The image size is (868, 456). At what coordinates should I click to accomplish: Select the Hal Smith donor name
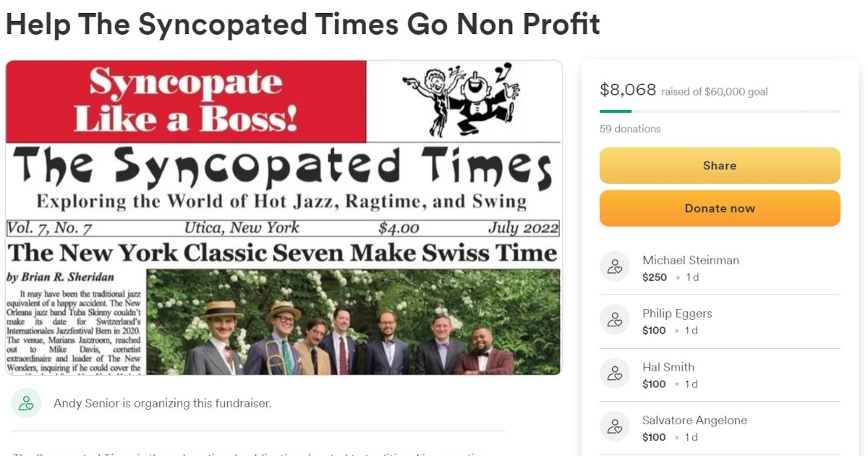(x=668, y=367)
